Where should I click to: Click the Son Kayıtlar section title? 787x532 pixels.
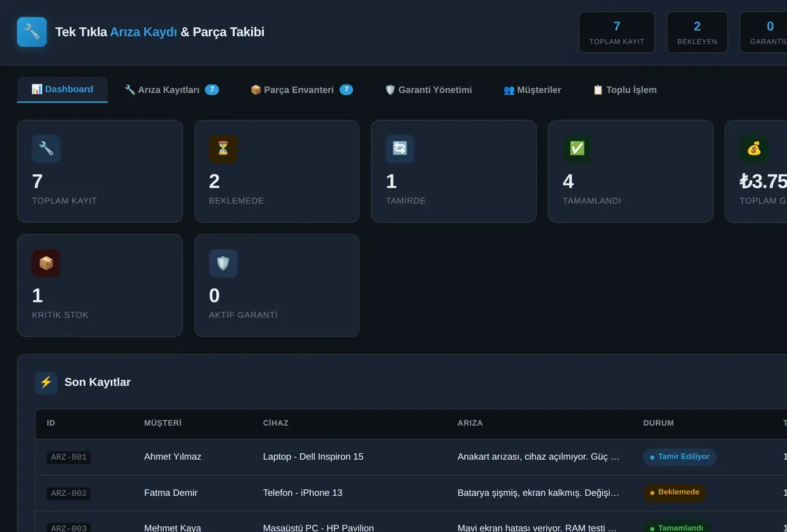pos(98,382)
